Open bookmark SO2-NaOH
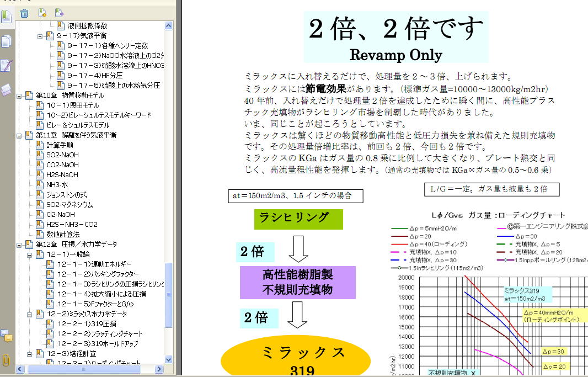Screen dimensions: 588x377 click(63, 155)
